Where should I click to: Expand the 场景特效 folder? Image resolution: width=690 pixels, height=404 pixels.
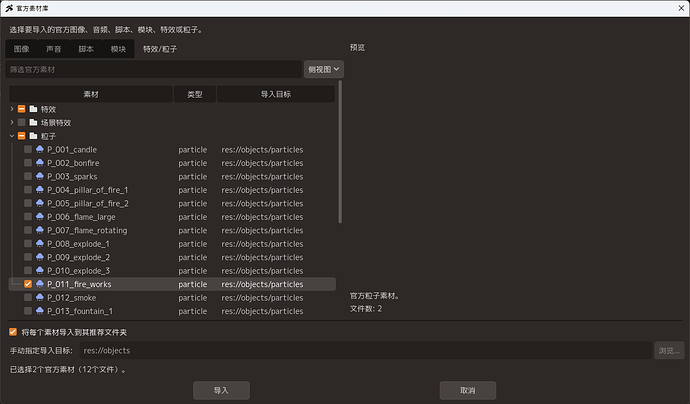[12, 122]
